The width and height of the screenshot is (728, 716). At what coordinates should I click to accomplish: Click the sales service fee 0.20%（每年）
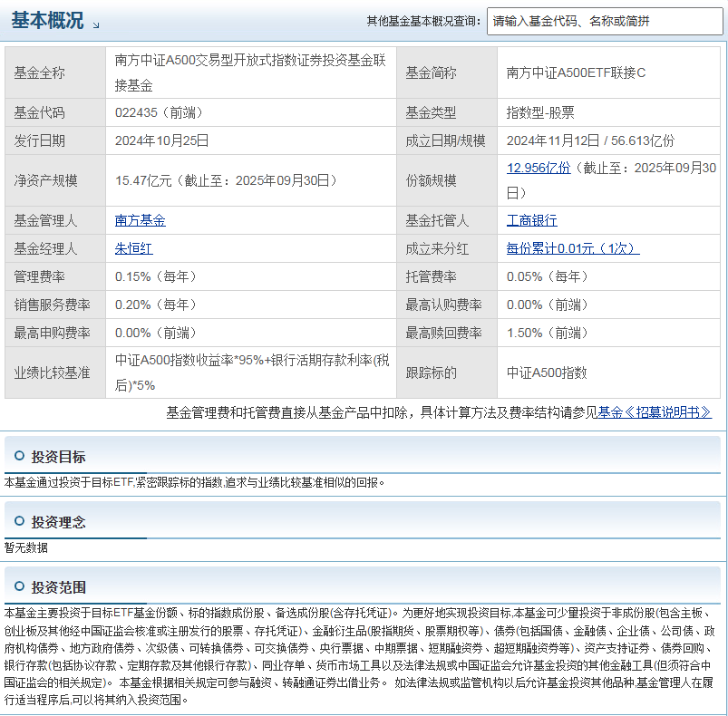coord(156,305)
